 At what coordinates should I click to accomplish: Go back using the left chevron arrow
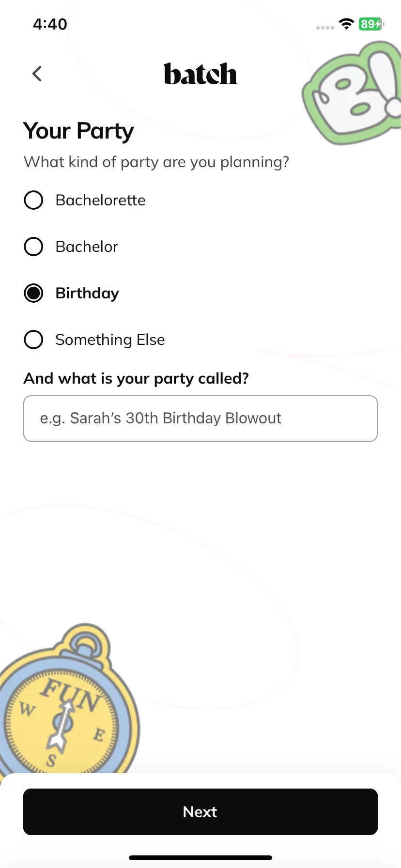coord(37,74)
